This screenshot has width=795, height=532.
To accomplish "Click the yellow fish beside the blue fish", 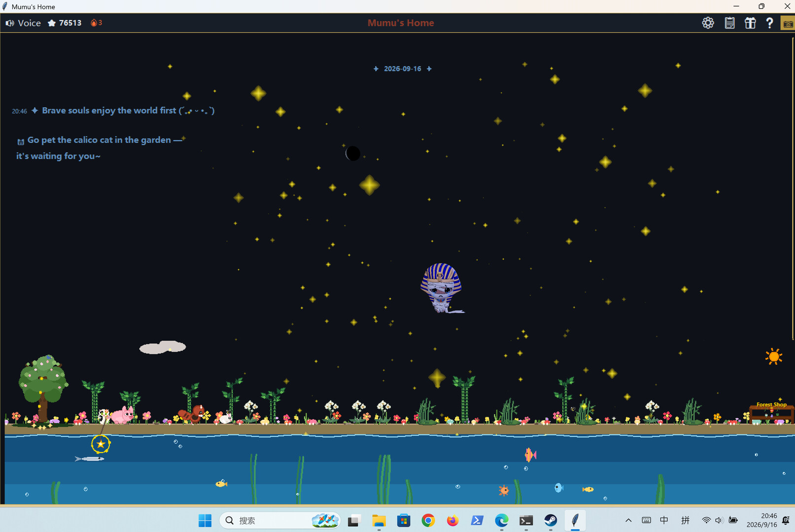I will 588,489.
